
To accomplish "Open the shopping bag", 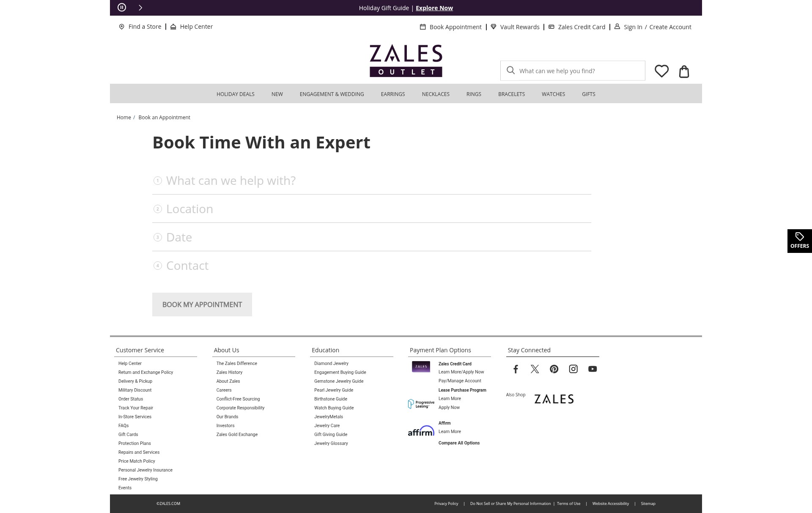I will 684,71.
